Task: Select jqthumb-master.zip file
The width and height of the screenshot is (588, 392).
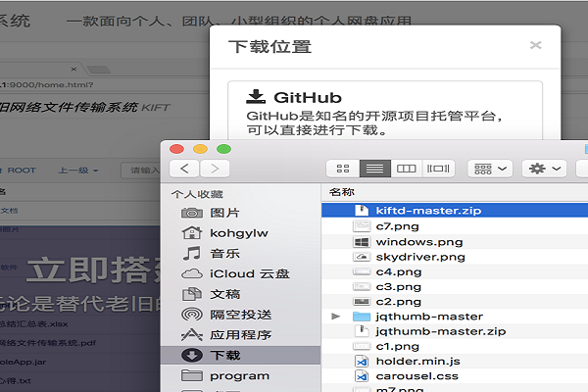Action: click(455, 331)
